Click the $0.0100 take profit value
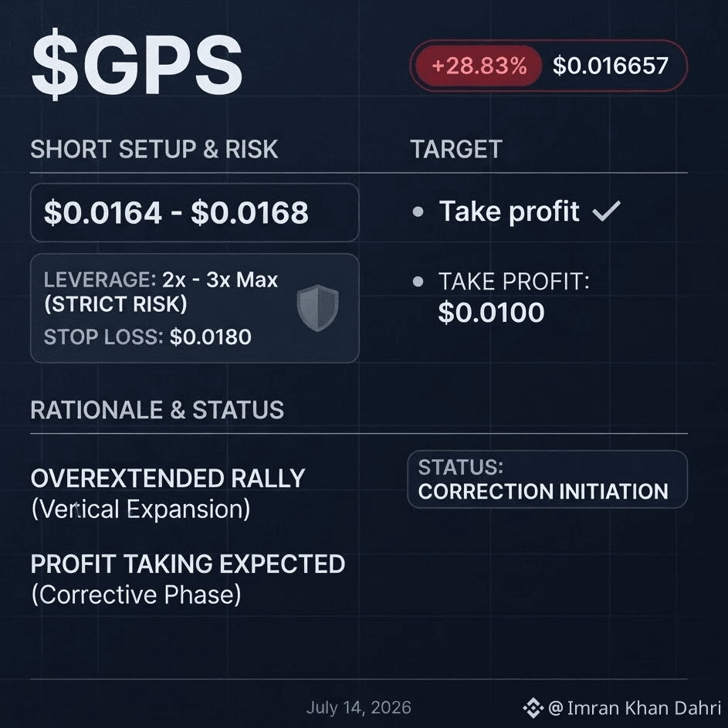The image size is (728, 728). point(491,312)
